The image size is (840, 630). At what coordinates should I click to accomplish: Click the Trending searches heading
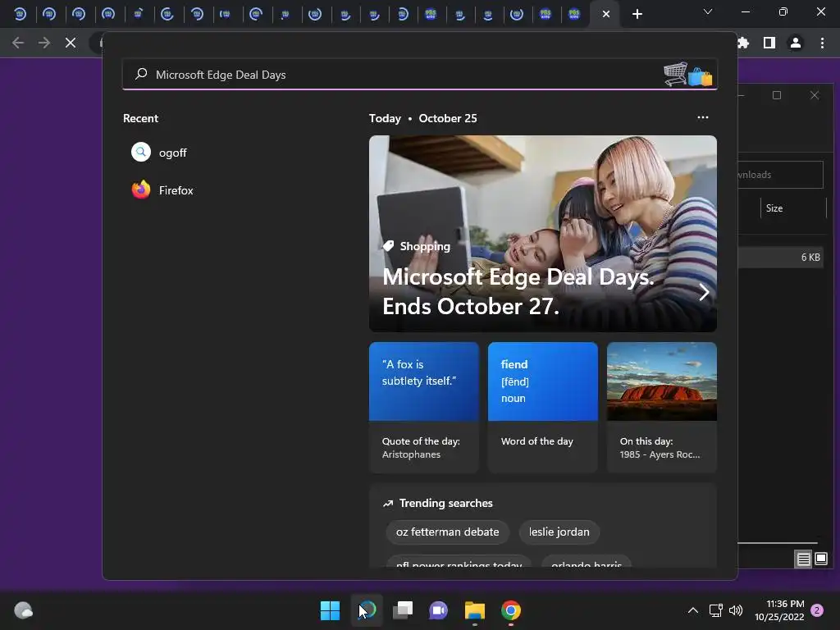(x=445, y=503)
